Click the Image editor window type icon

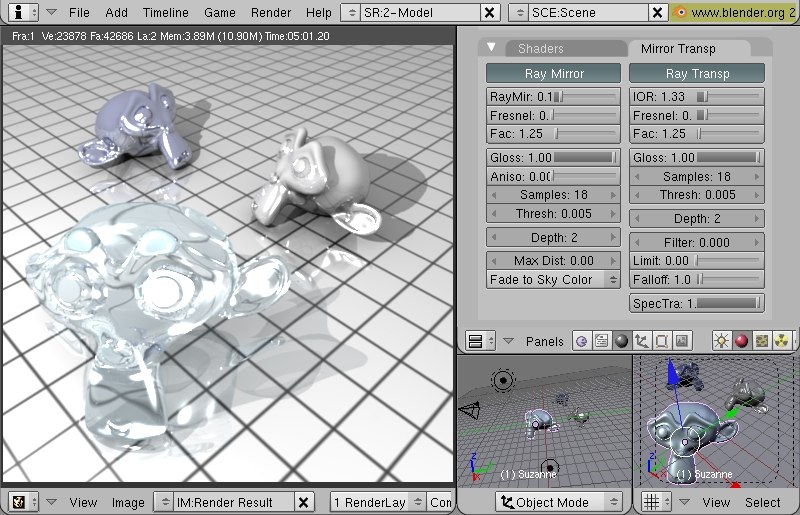(x=19, y=502)
